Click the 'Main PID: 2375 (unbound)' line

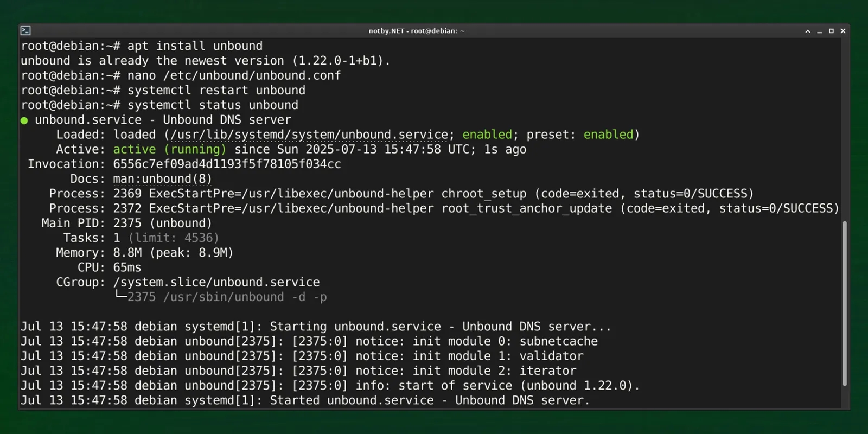pos(127,223)
